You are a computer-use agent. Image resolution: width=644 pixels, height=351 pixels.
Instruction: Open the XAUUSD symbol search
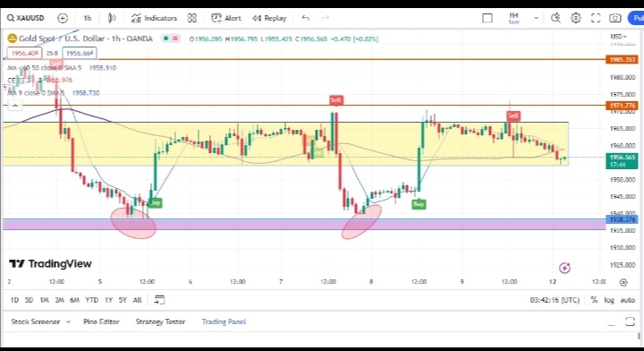(x=26, y=18)
